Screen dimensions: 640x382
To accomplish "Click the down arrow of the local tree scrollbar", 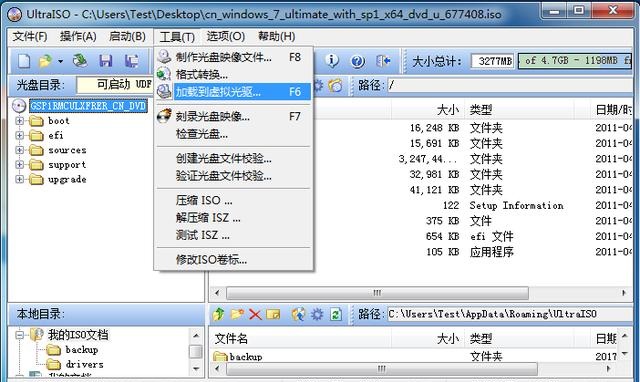I will (196, 369).
